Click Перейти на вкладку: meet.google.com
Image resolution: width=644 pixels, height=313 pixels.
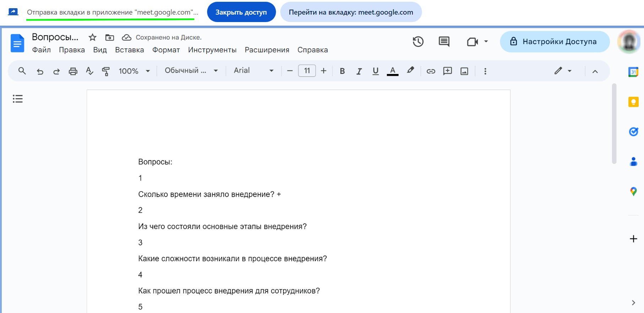[351, 12]
